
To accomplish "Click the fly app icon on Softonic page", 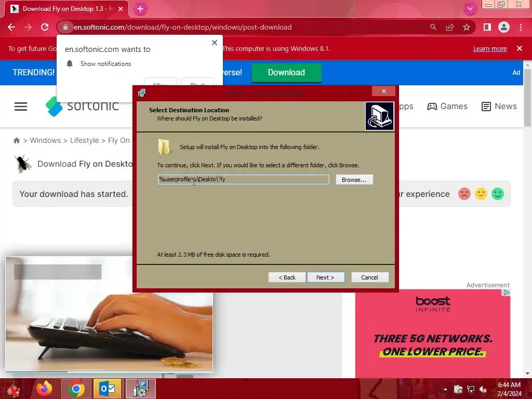I will 23,164.
